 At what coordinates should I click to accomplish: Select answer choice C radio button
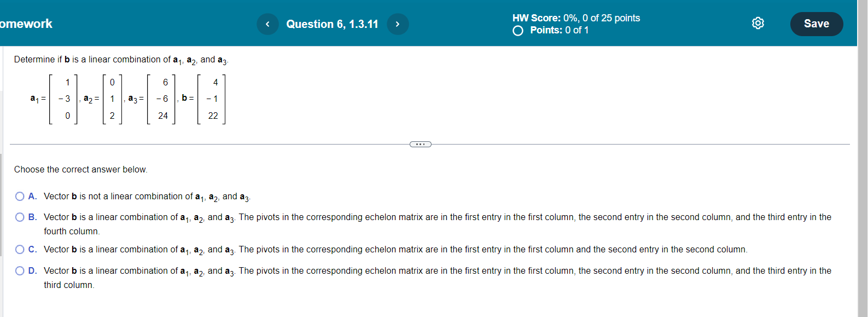tap(20, 249)
